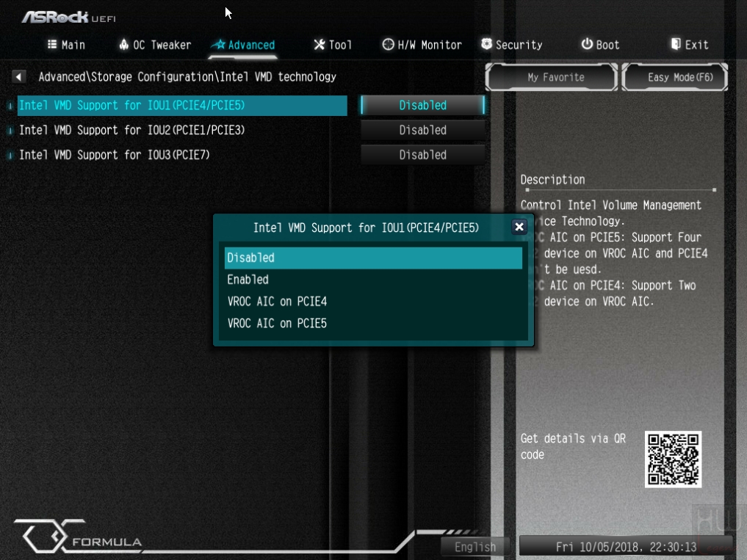Choose Enabled in the popup list
747x560 pixels.
point(373,280)
